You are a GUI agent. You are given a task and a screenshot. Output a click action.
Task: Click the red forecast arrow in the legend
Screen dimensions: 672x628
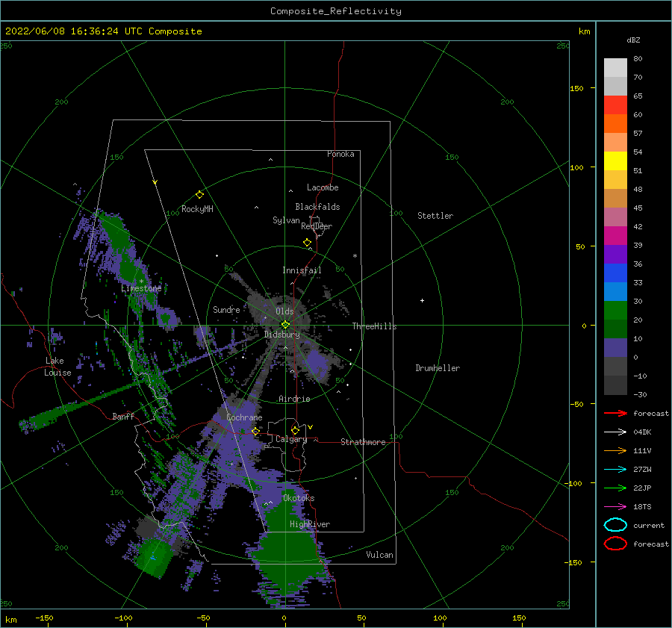click(x=615, y=413)
